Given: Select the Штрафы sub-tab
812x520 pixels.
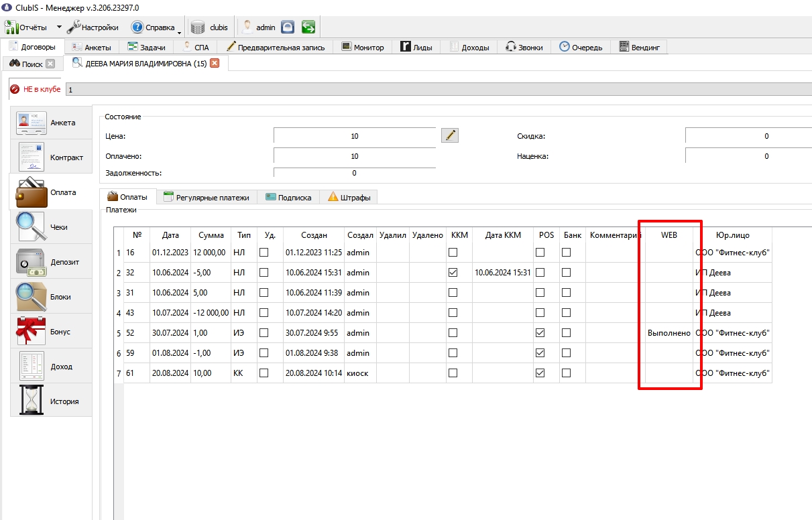Looking at the screenshot, I should [349, 198].
